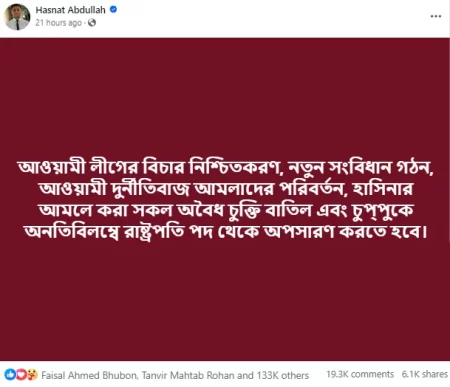Click first Bengali line starting 'আওয়ামী লীগের'

coord(225,167)
